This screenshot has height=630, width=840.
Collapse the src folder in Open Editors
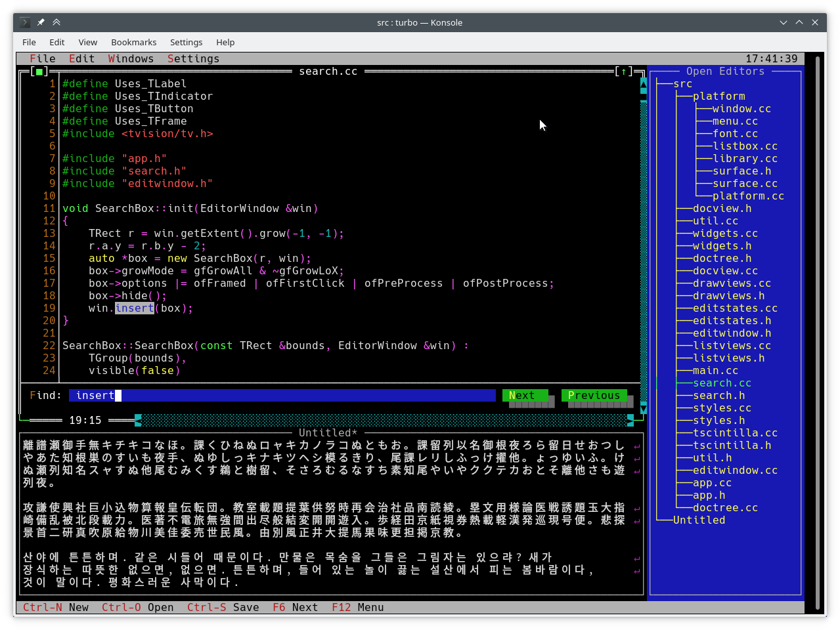point(682,84)
